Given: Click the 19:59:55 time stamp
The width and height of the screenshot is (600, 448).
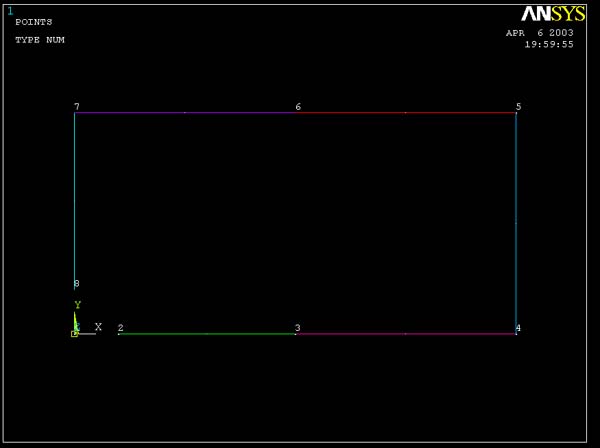Looking at the screenshot, I should point(549,44).
